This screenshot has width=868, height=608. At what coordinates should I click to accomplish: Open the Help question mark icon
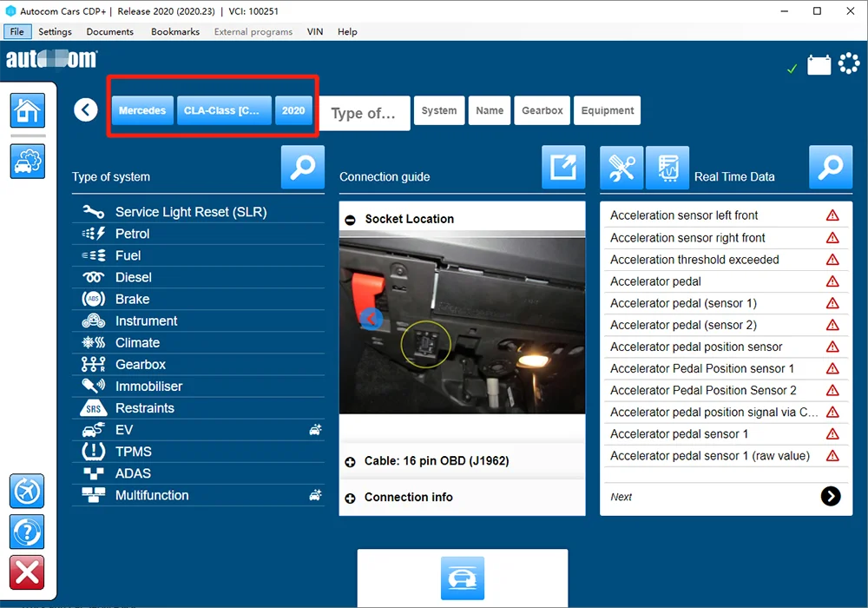click(27, 532)
